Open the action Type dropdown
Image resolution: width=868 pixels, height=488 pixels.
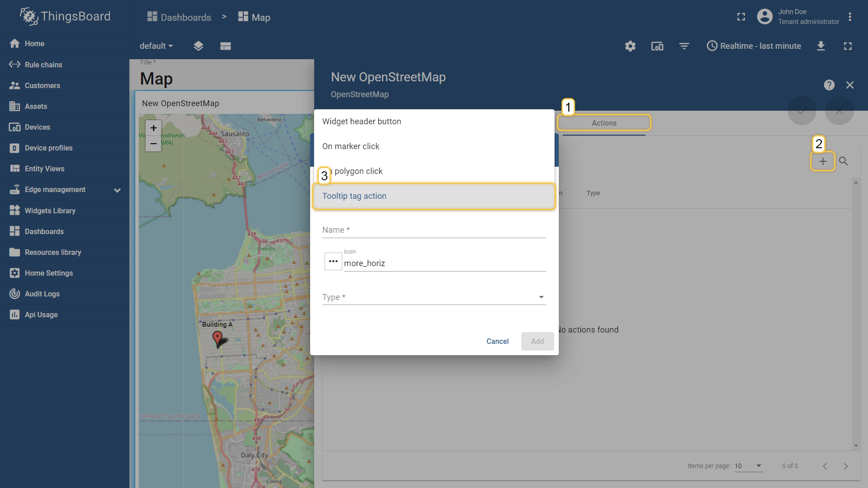[x=434, y=297]
